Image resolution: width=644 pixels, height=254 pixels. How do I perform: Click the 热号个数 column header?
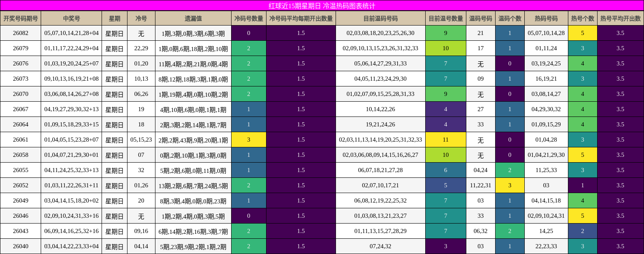click(x=583, y=19)
